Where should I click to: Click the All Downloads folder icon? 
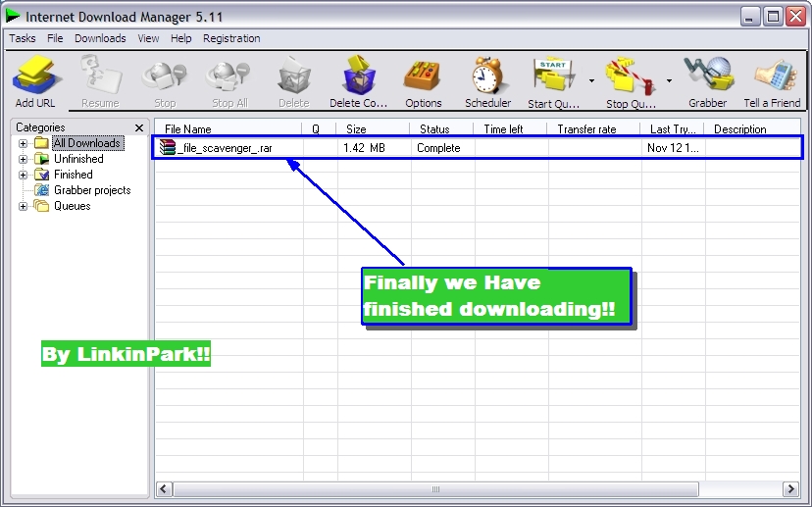(x=41, y=143)
